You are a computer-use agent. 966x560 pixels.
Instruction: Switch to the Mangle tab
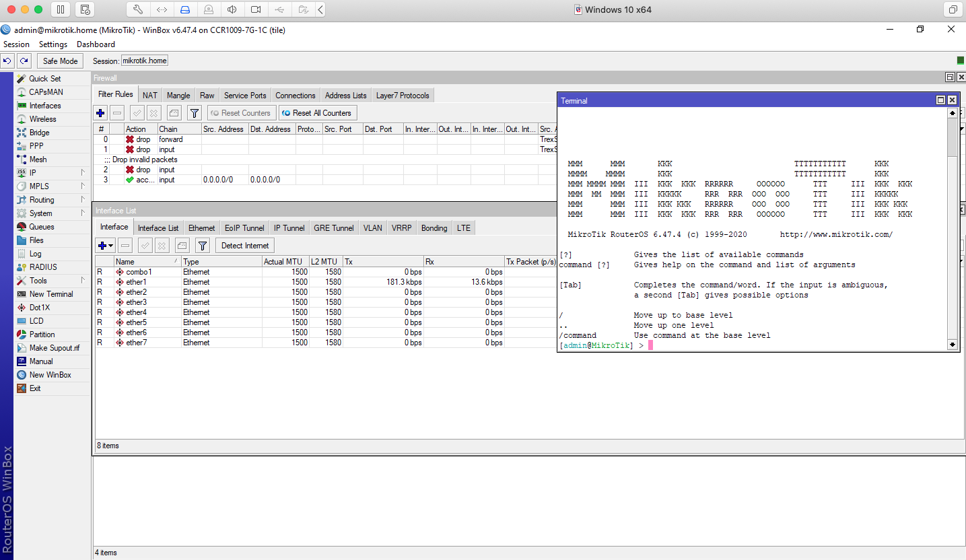pyautogui.click(x=178, y=96)
